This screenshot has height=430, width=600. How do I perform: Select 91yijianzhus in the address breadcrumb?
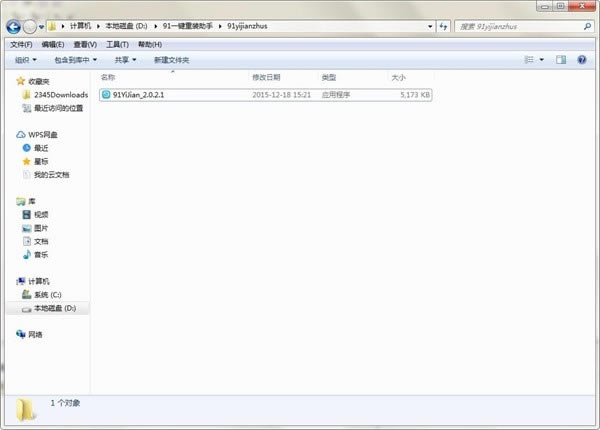[247, 26]
